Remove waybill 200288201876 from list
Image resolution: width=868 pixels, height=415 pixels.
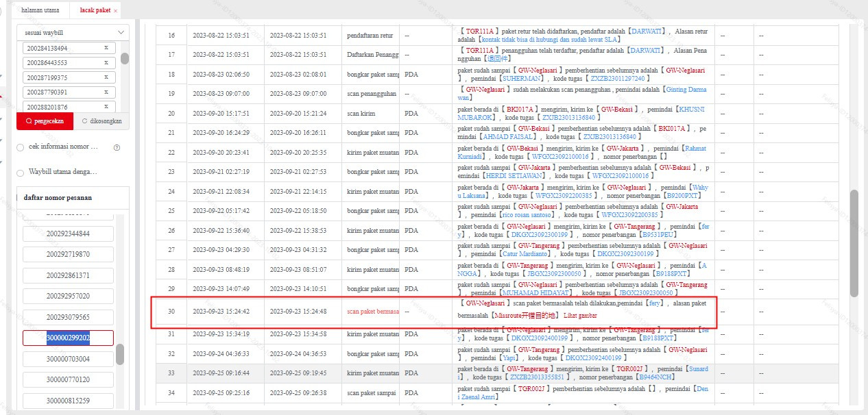(106, 107)
